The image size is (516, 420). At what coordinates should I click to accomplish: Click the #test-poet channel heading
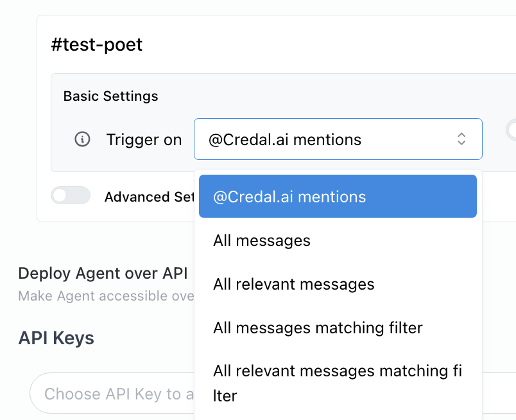tap(97, 44)
